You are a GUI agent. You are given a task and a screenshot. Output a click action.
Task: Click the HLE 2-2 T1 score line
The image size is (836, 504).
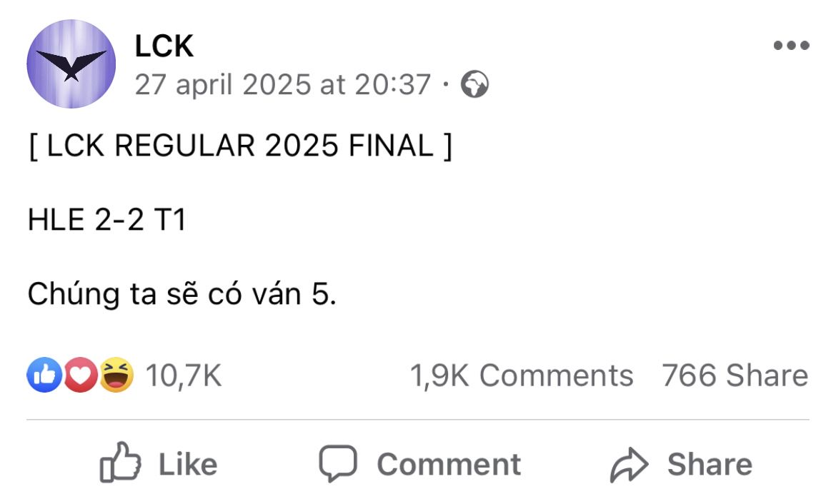click(106, 220)
